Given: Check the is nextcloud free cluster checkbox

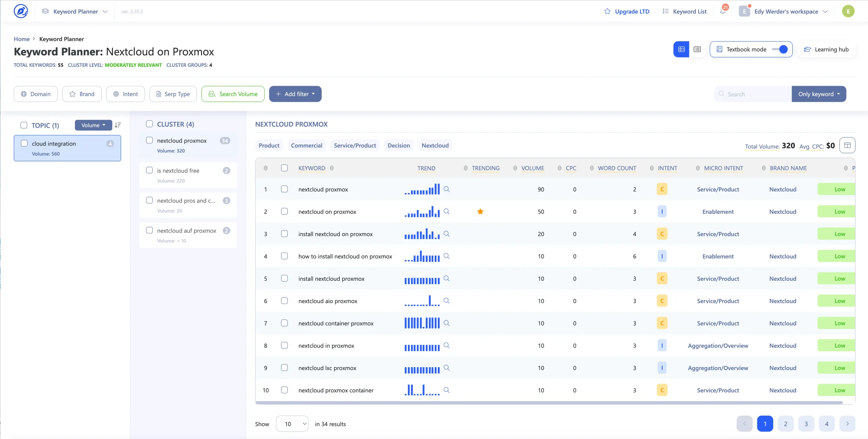Looking at the screenshot, I should pyautogui.click(x=149, y=170).
